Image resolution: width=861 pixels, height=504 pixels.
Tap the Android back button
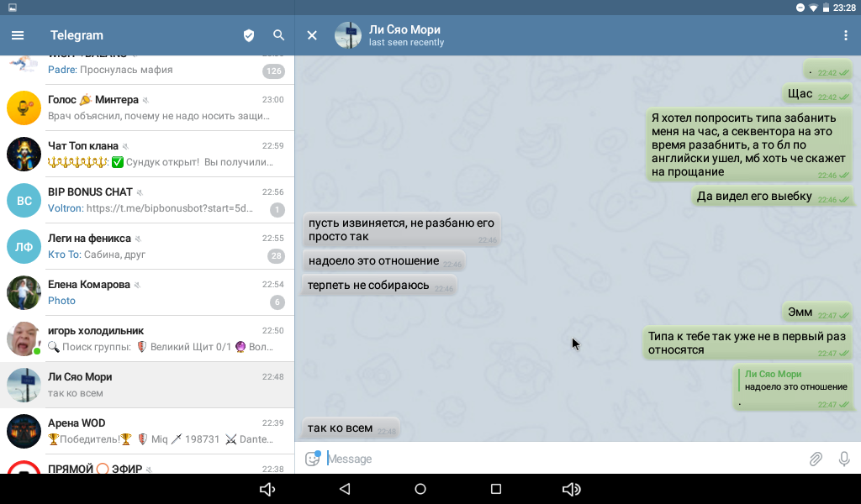(345, 489)
